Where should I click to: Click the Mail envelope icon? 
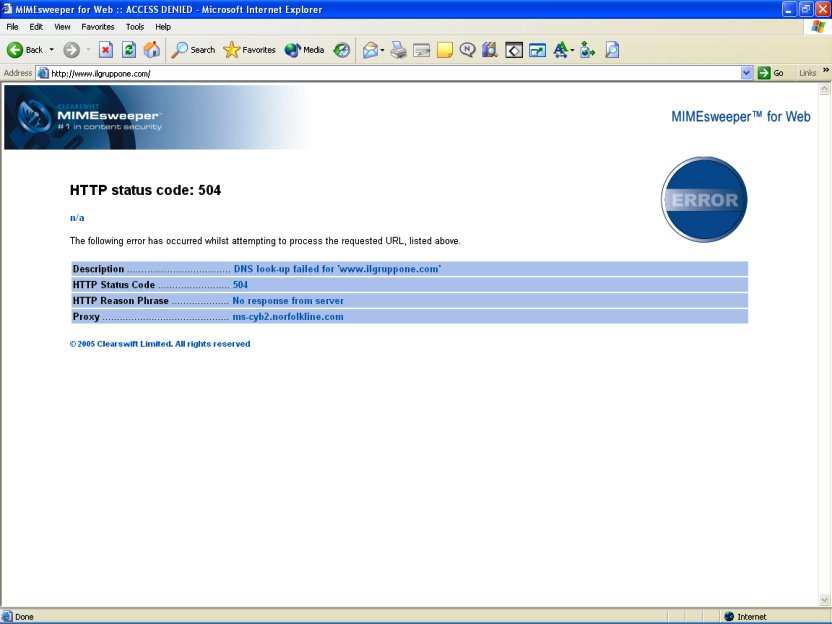click(370, 50)
